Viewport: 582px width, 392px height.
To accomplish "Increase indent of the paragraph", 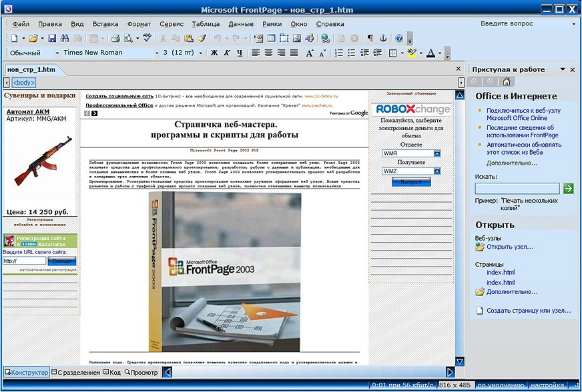I will click(x=377, y=53).
